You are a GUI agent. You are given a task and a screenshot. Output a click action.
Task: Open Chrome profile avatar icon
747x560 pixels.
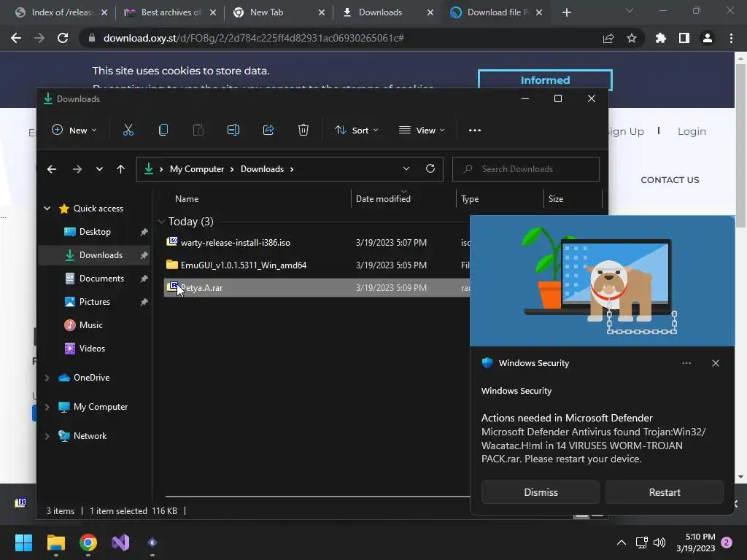click(x=708, y=38)
